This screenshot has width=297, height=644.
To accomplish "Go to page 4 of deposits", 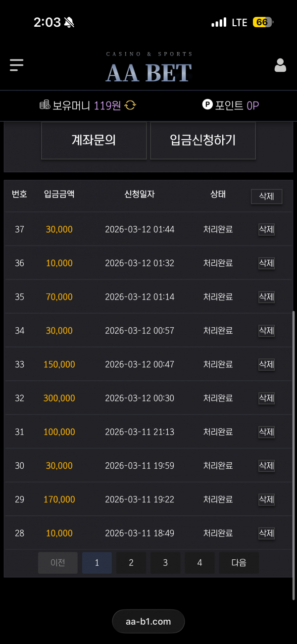I will pyautogui.click(x=199, y=563).
